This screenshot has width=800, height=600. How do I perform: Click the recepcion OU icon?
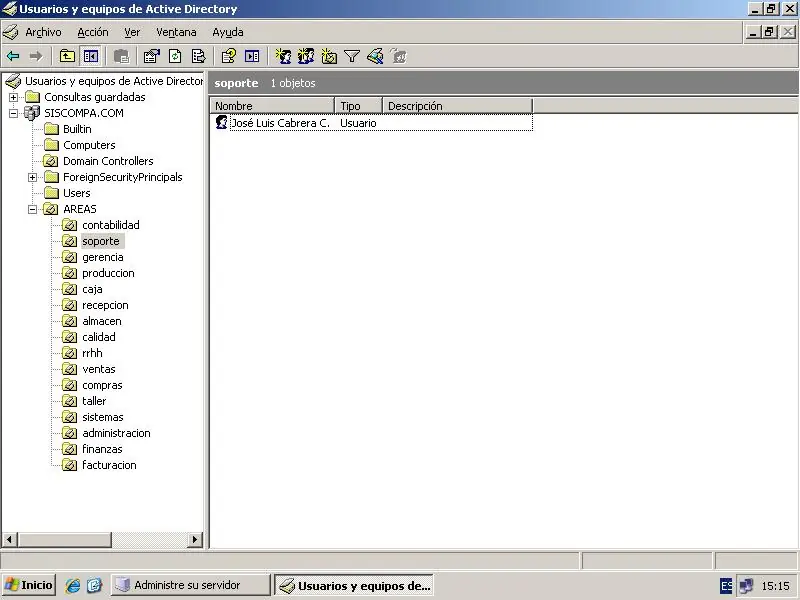(x=69, y=305)
